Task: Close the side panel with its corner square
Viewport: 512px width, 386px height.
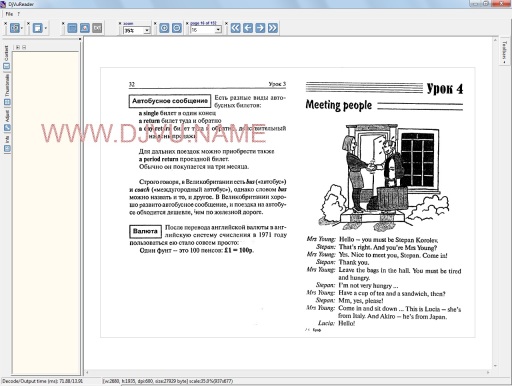Action: tap(80, 39)
